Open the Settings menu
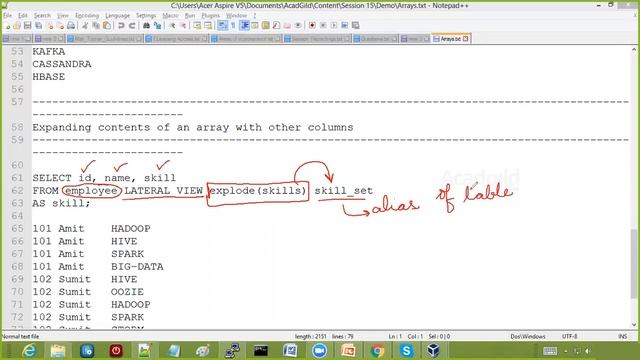This screenshot has height=360, width=640. click(x=146, y=16)
